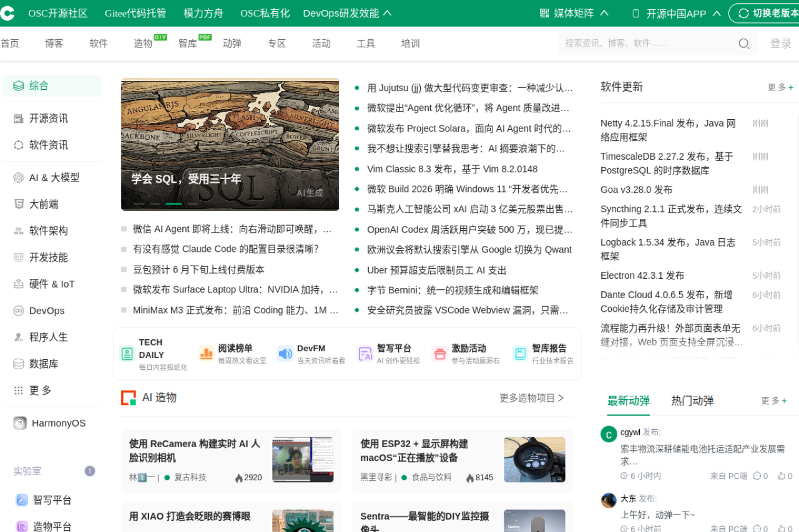The width and height of the screenshot is (799, 532).
Task: Expand DevOps研发效能 dropdown
Action: (x=347, y=13)
